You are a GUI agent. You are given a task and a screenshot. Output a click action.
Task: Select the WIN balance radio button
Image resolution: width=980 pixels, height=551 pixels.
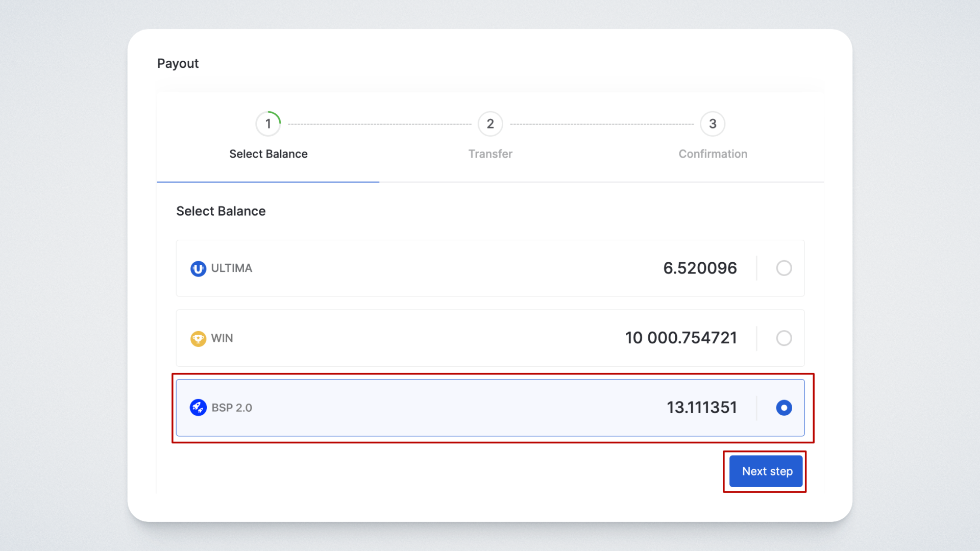(783, 338)
